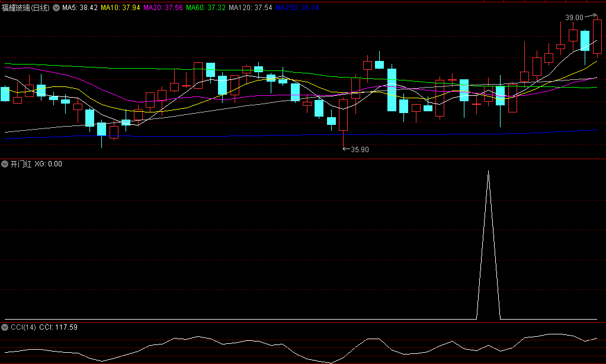This screenshot has width=606, height=364.
Task: Select the 福耀玻璃(日线) chart title
Action: (x=26, y=8)
